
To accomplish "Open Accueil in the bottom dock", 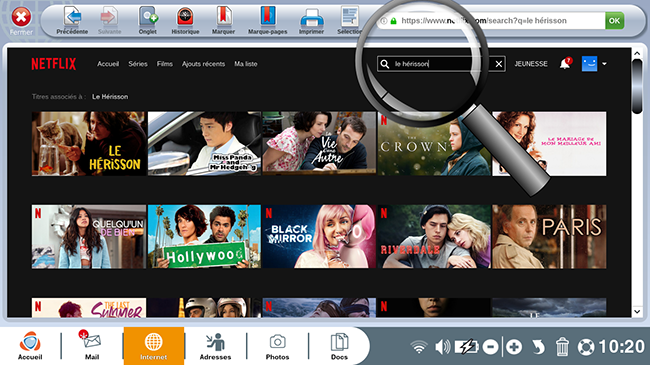I will pyautogui.click(x=30, y=345).
